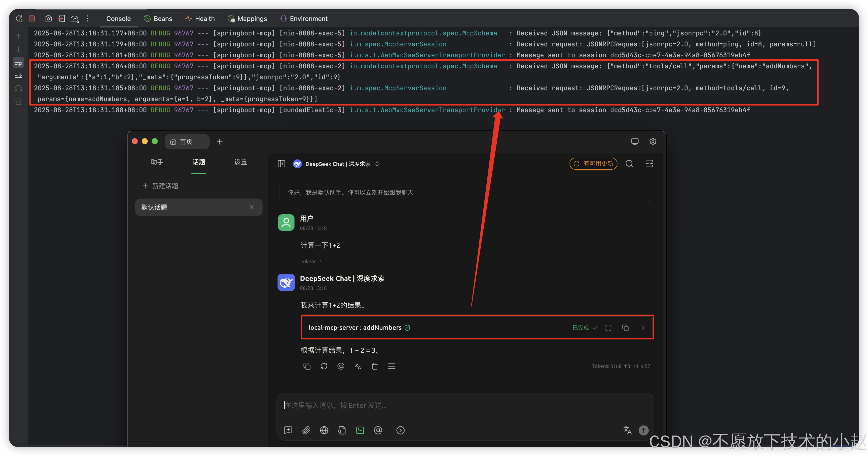Delete the assistant reply with trash icon
The width and height of the screenshot is (868, 456).
click(x=375, y=366)
